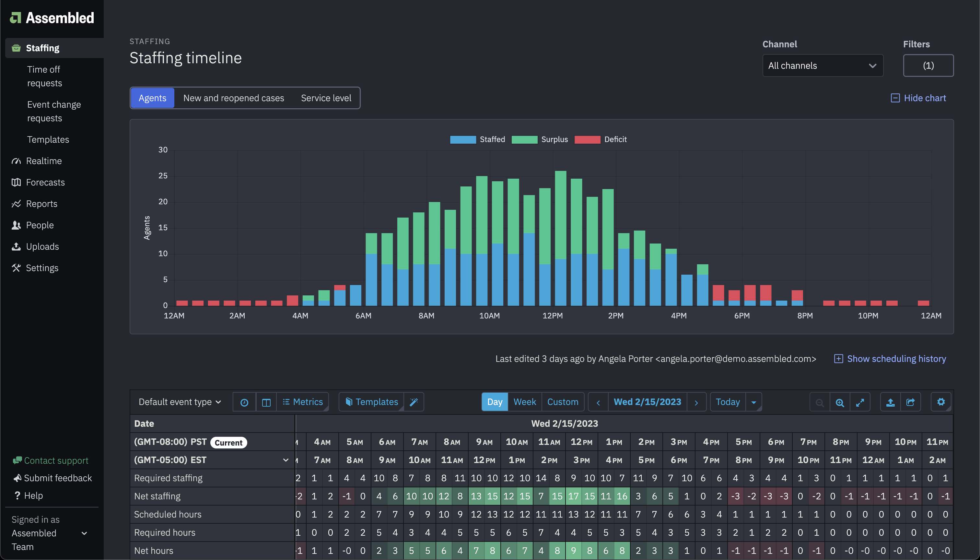The height and width of the screenshot is (560, 980).
Task: Open the Templates menu in toolbar
Action: (372, 402)
